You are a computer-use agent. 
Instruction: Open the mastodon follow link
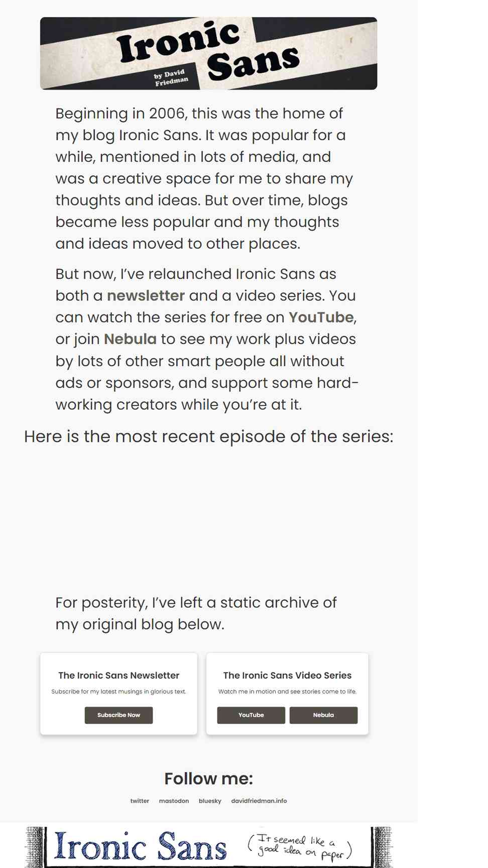pyautogui.click(x=174, y=801)
